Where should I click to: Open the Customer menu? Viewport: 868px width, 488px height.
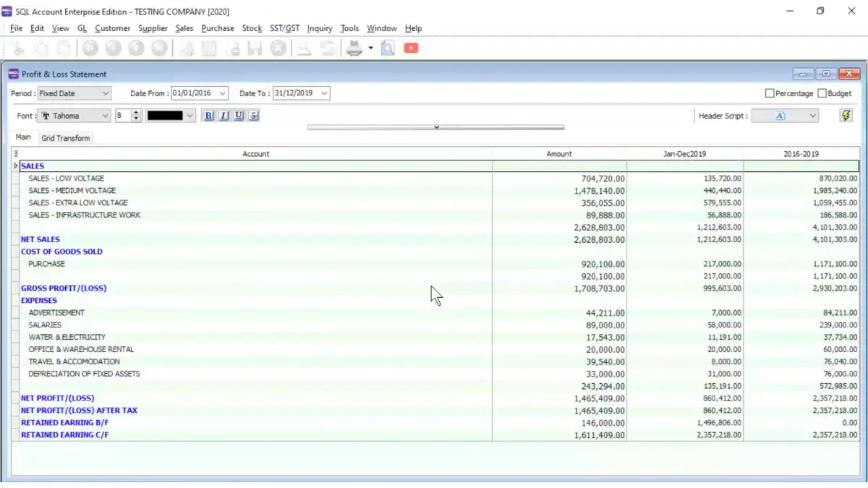click(x=112, y=28)
